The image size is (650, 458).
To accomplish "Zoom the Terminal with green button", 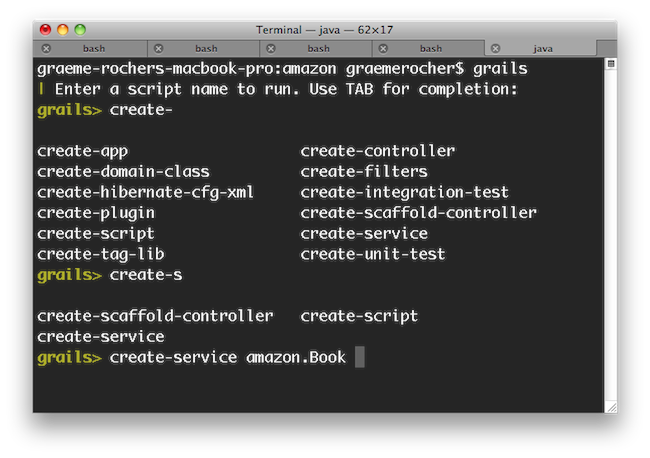I will point(81,31).
